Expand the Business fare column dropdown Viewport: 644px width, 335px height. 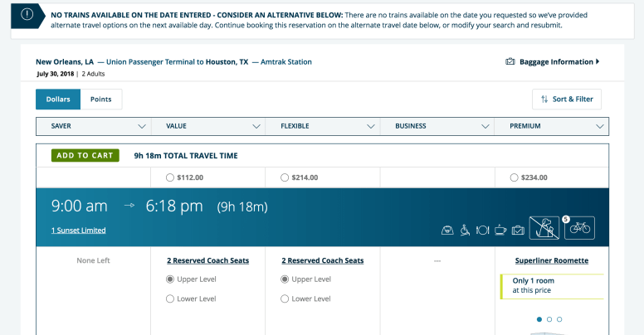point(485,127)
